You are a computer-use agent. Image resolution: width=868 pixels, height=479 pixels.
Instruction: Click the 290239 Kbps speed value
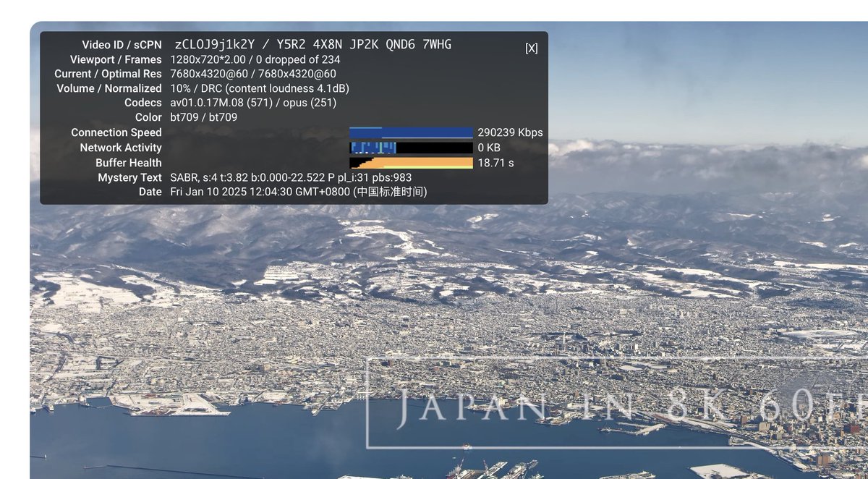pos(510,132)
